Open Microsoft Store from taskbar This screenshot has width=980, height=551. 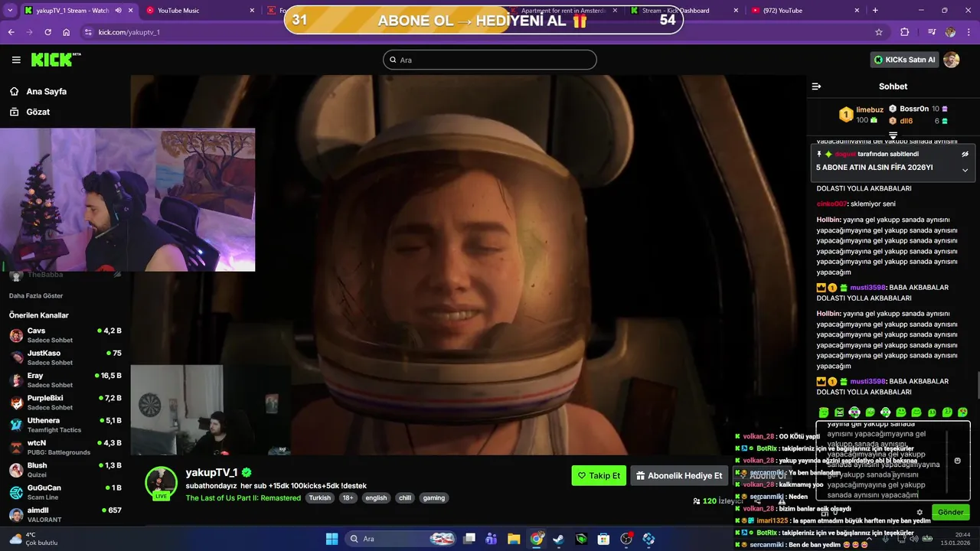point(603,539)
